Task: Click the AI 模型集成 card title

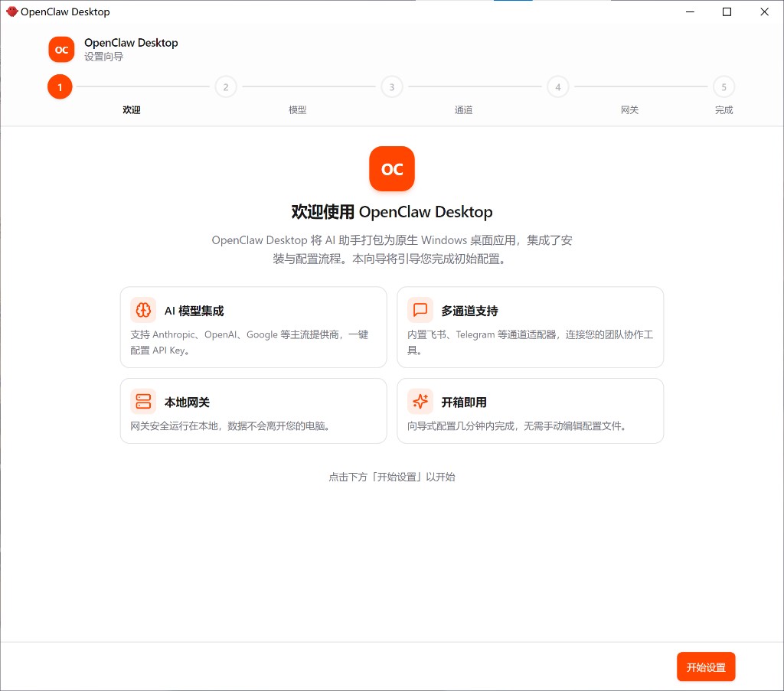Action: coord(194,311)
